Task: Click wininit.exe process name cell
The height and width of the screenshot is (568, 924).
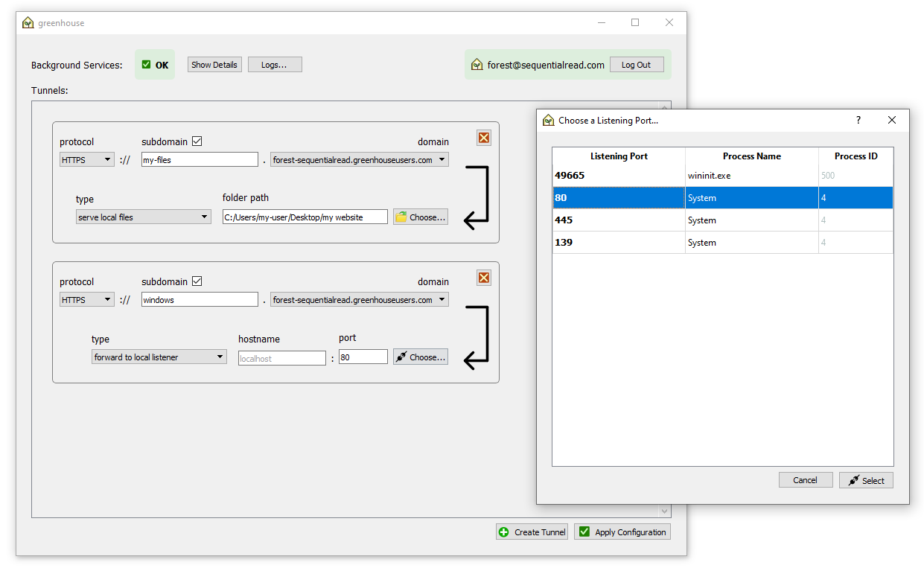Action: tap(752, 176)
